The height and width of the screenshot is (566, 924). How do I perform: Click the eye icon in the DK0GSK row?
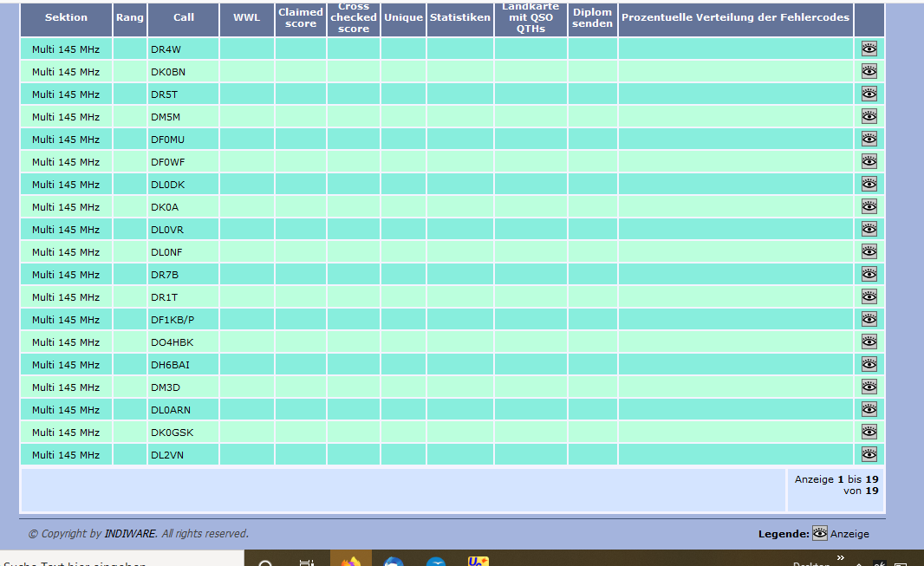[x=869, y=432]
